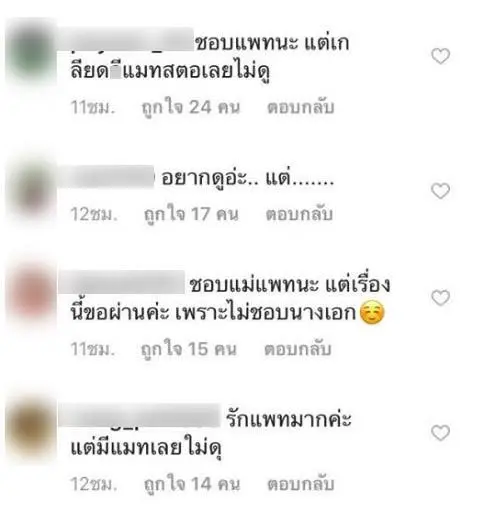View who liked the 24-likes comment
Image resolution: width=479 pixels, height=514 pixels.
pyautogui.click(x=191, y=108)
